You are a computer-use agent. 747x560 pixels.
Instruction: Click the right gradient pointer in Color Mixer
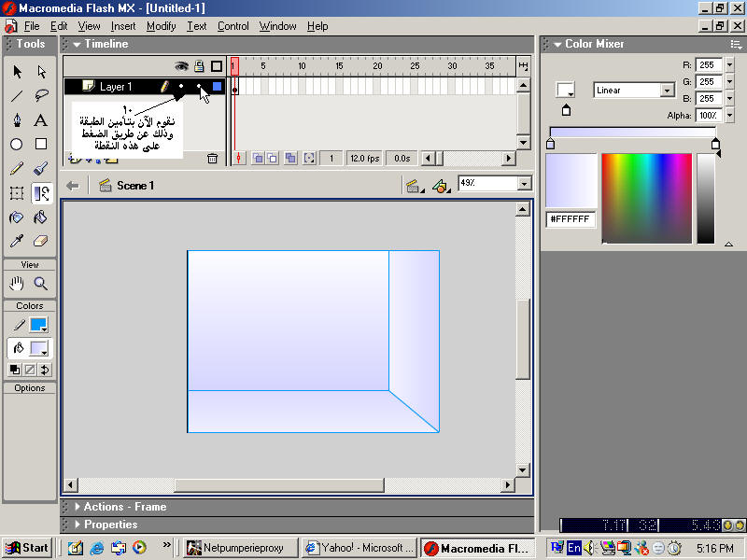[715, 144]
